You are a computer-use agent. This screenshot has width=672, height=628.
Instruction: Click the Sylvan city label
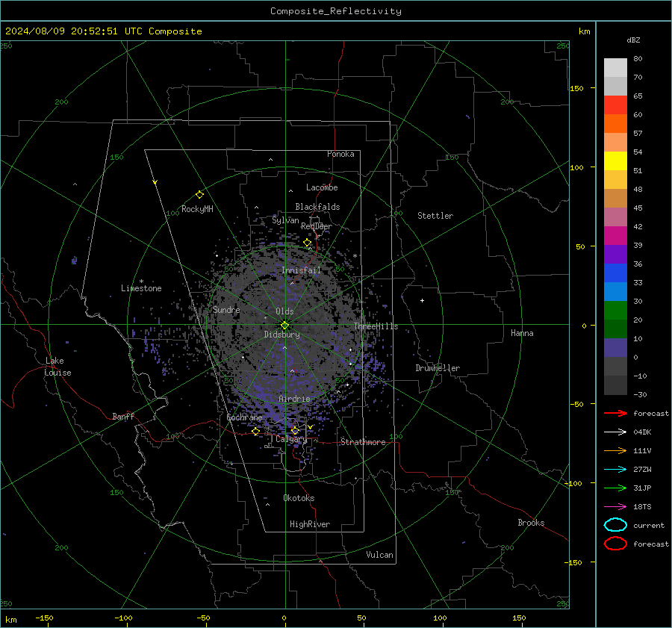(285, 220)
